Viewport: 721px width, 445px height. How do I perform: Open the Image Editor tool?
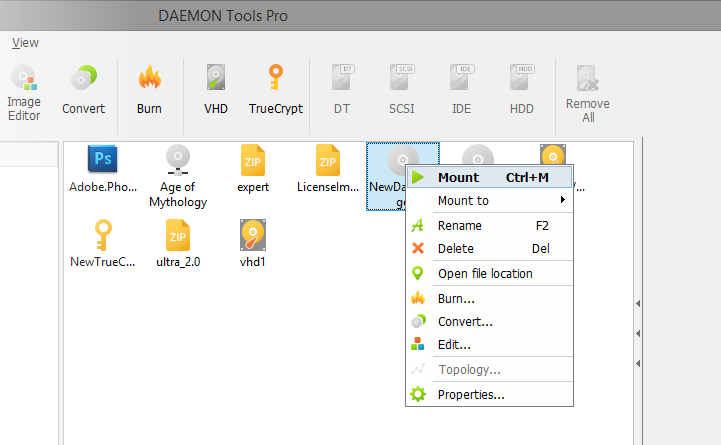click(23, 92)
